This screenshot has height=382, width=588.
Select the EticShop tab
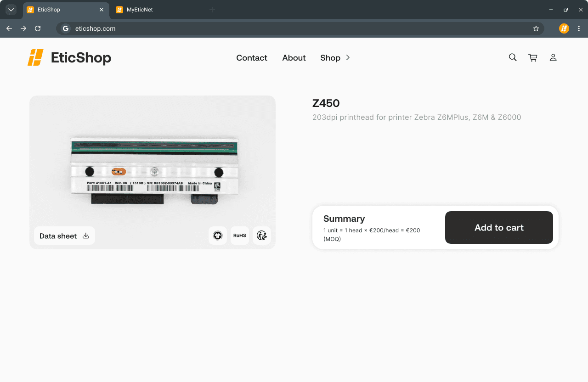[x=65, y=10]
